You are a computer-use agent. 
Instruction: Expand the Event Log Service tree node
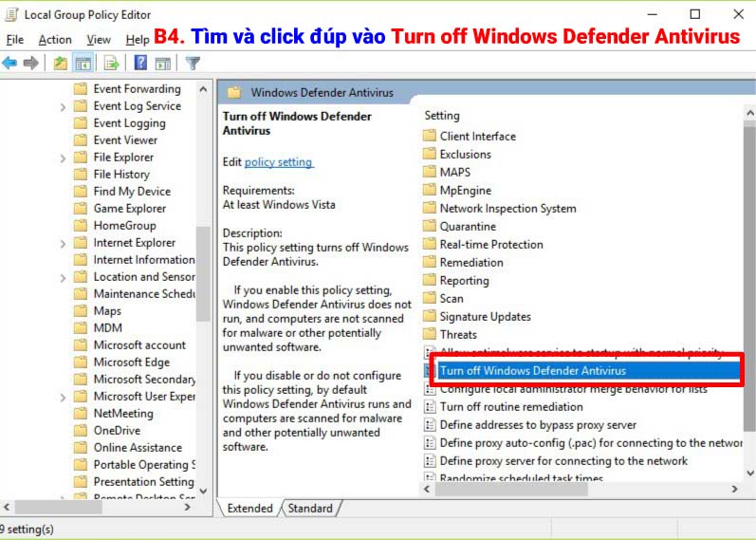tap(63, 106)
